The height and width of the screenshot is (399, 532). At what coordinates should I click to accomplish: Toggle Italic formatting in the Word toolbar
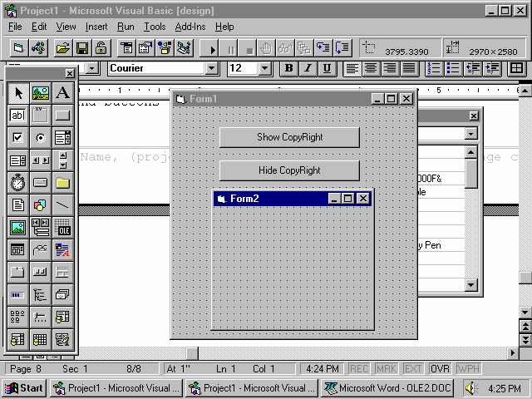click(x=308, y=68)
